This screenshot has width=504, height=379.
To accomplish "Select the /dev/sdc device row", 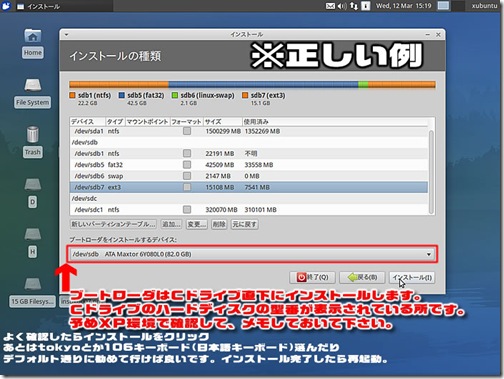I will coord(249,198).
